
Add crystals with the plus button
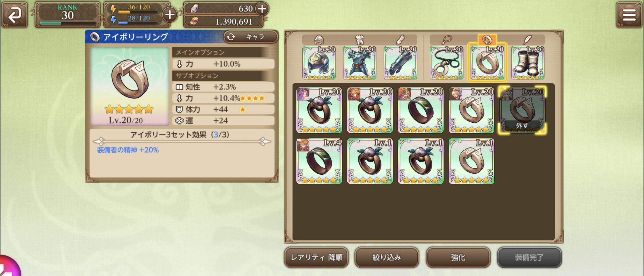[x=262, y=9]
